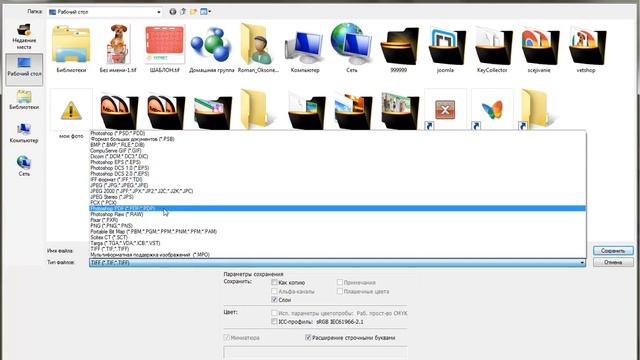640x360 pixels.
Task: Choose Scitex CT (*.SCT) format
Action: pyautogui.click(x=338, y=237)
